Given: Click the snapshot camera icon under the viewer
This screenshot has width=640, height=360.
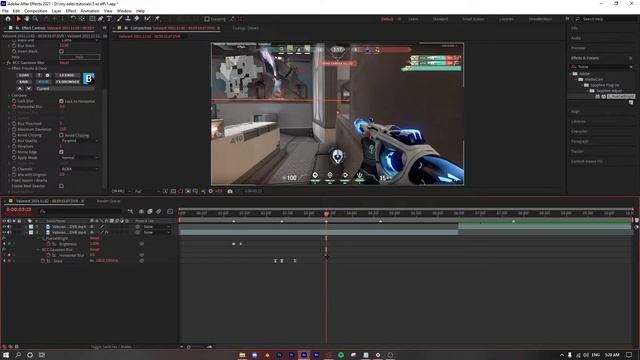Looking at the screenshot, I should [230, 191].
